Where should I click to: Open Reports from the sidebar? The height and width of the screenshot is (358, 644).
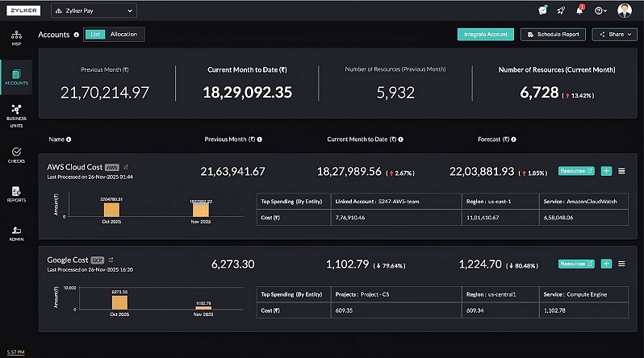coord(16,194)
